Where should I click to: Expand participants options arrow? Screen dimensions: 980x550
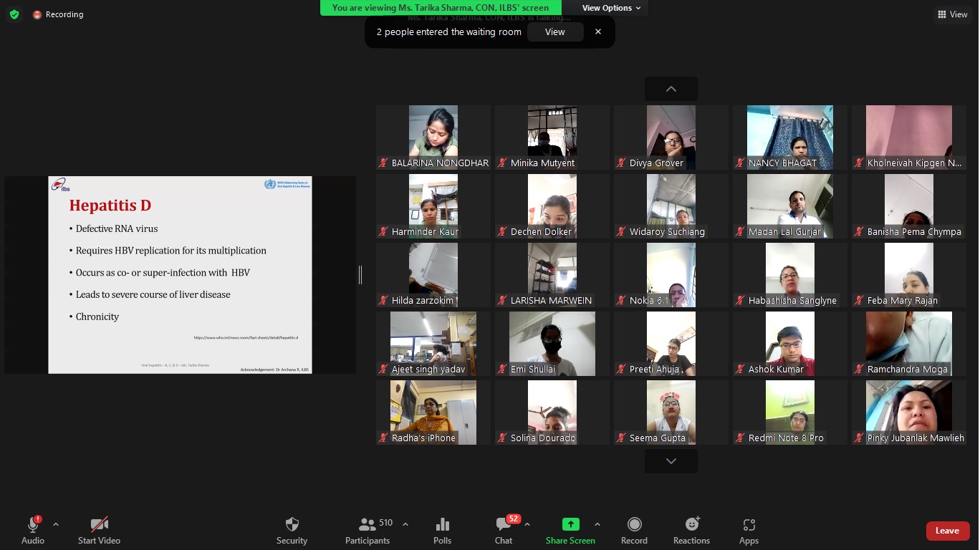click(x=405, y=524)
